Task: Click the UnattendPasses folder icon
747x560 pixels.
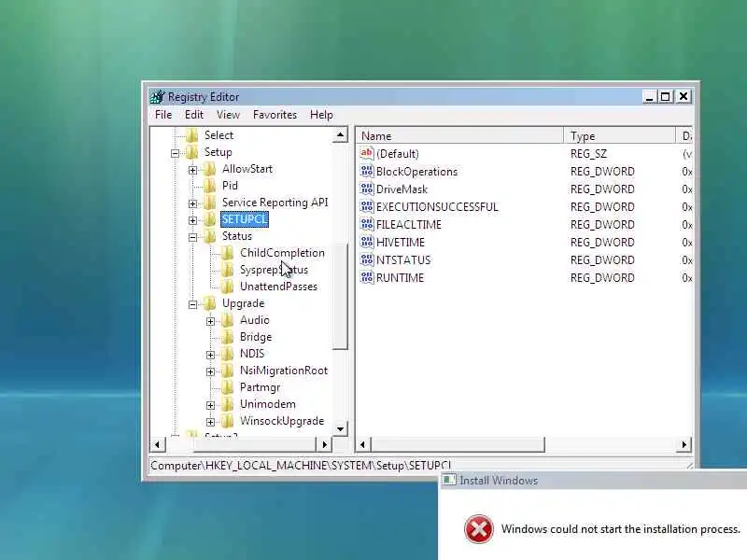Action: coord(227,287)
